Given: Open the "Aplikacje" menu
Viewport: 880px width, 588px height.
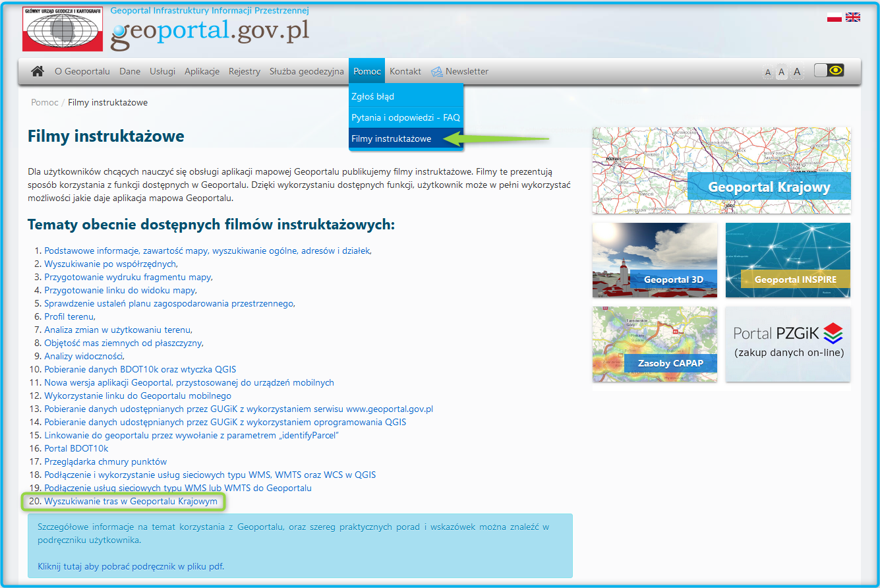Looking at the screenshot, I should 202,71.
